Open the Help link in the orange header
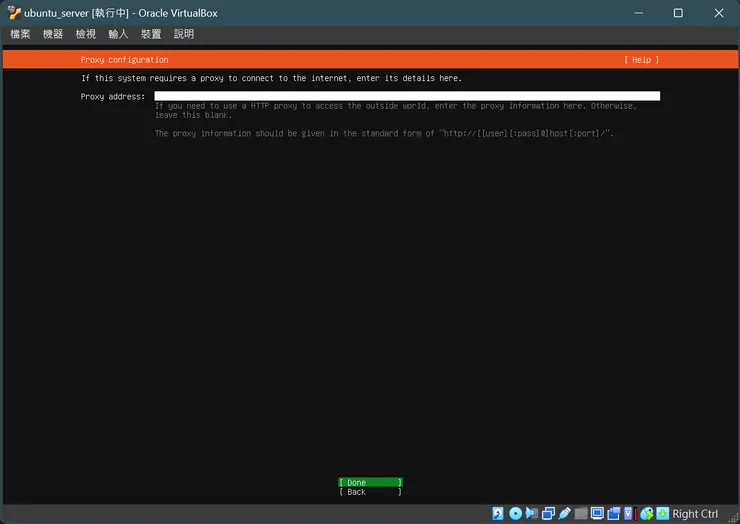 pyautogui.click(x=641, y=59)
